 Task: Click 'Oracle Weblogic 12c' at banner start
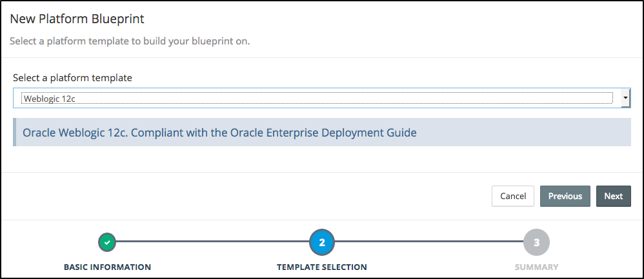66,133
